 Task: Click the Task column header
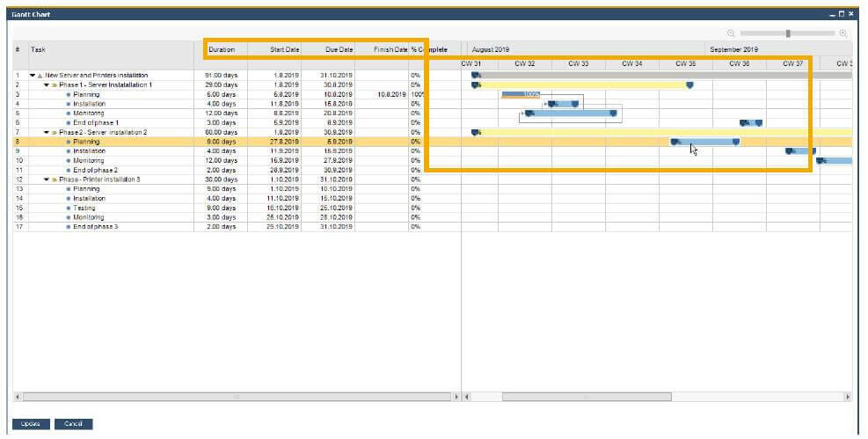click(x=38, y=50)
